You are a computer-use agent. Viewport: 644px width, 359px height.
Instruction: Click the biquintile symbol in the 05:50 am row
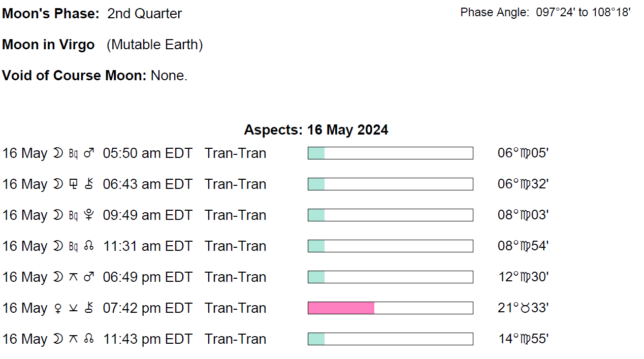pyautogui.click(x=73, y=153)
